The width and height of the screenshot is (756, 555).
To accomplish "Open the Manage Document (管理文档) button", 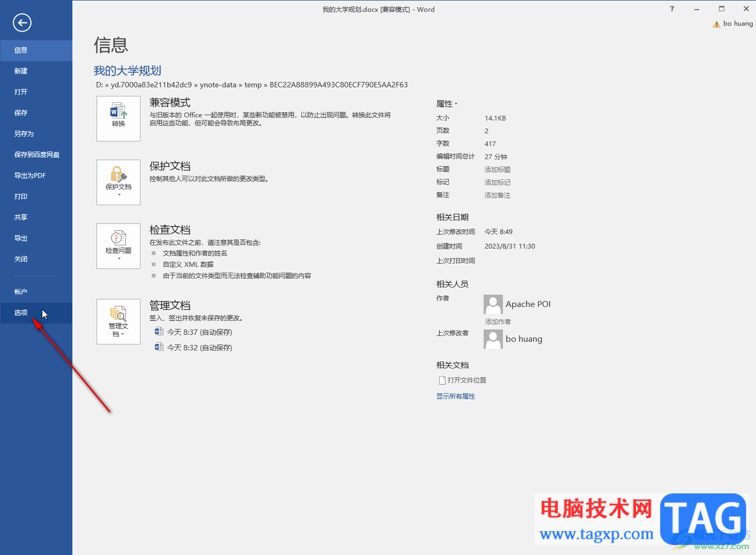I will click(118, 321).
